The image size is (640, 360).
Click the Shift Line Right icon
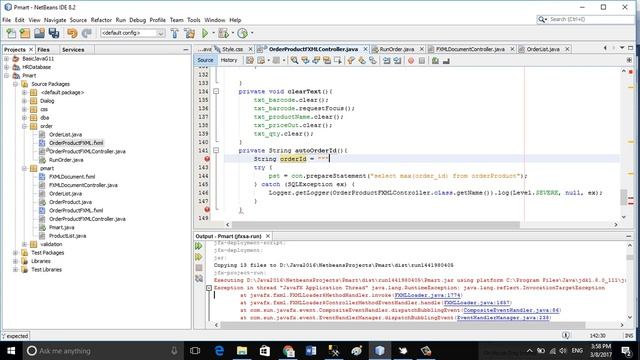[x=398, y=60]
